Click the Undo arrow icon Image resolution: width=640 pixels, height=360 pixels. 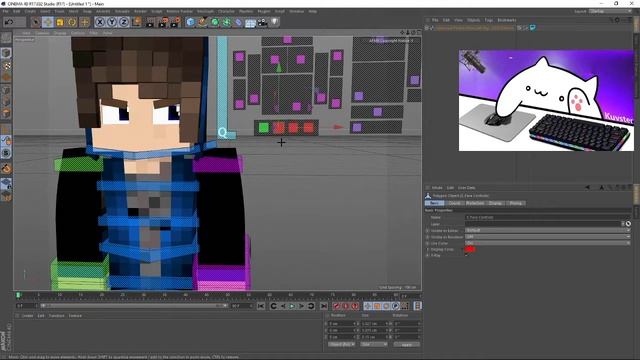(x=9, y=22)
